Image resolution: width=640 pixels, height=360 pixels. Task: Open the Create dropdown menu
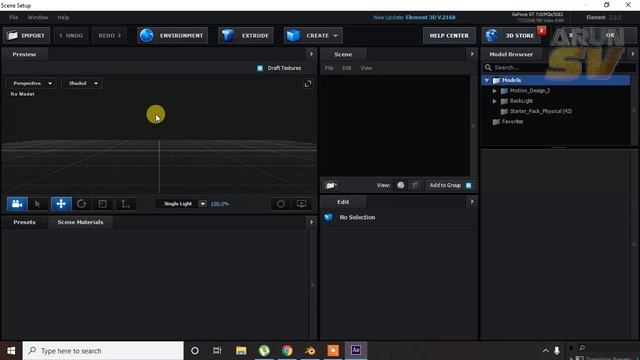[313, 36]
